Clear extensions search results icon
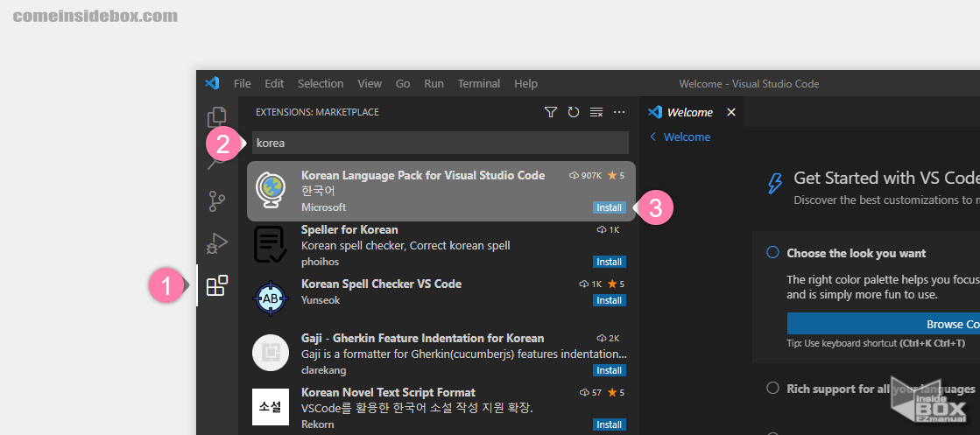Image resolution: width=980 pixels, height=435 pixels. 596,113
